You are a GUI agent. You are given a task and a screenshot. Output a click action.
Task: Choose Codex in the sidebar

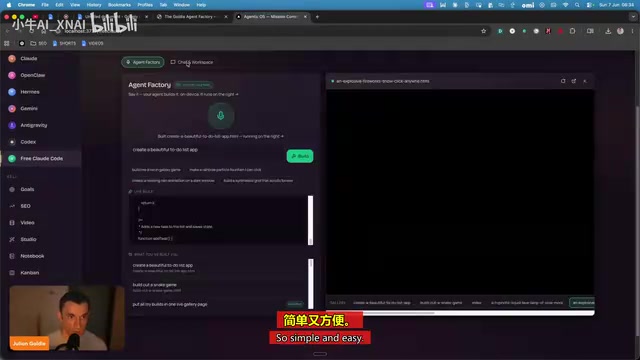point(28,142)
